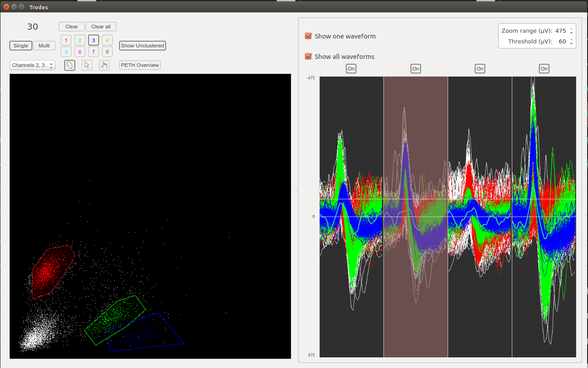
Task: Click the "30" number label
Action: click(33, 27)
